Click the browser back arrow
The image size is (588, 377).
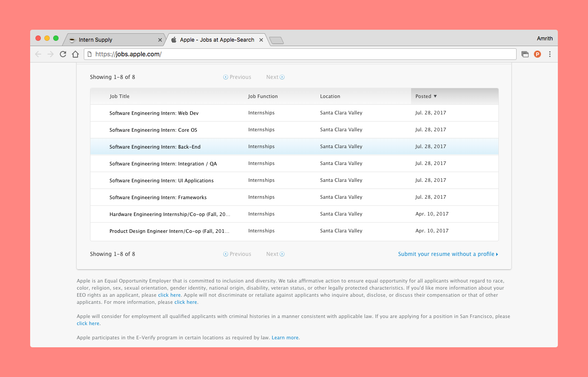pos(38,54)
